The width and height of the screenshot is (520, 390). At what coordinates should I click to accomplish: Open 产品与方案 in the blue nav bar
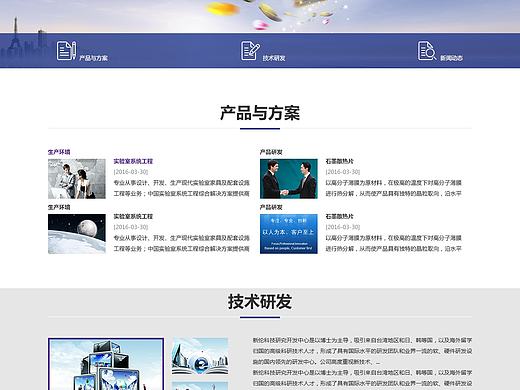point(93,58)
